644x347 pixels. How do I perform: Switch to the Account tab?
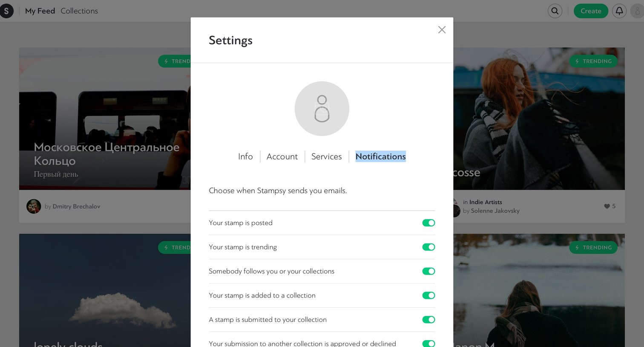[282, 156]
